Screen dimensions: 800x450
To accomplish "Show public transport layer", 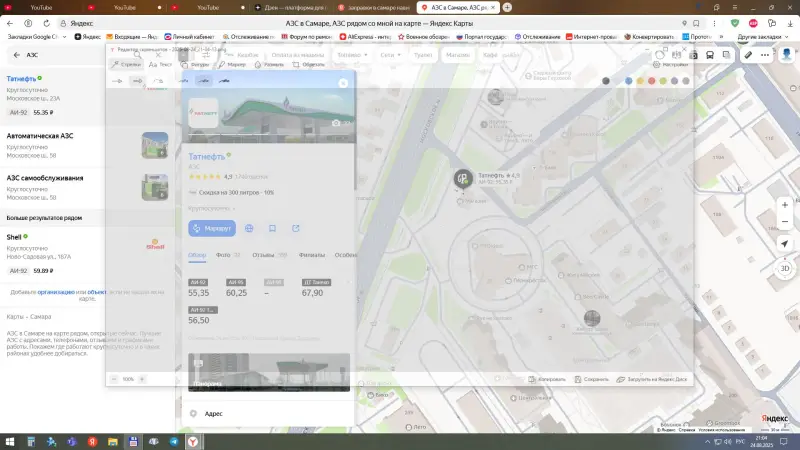I will coord(710,55).
